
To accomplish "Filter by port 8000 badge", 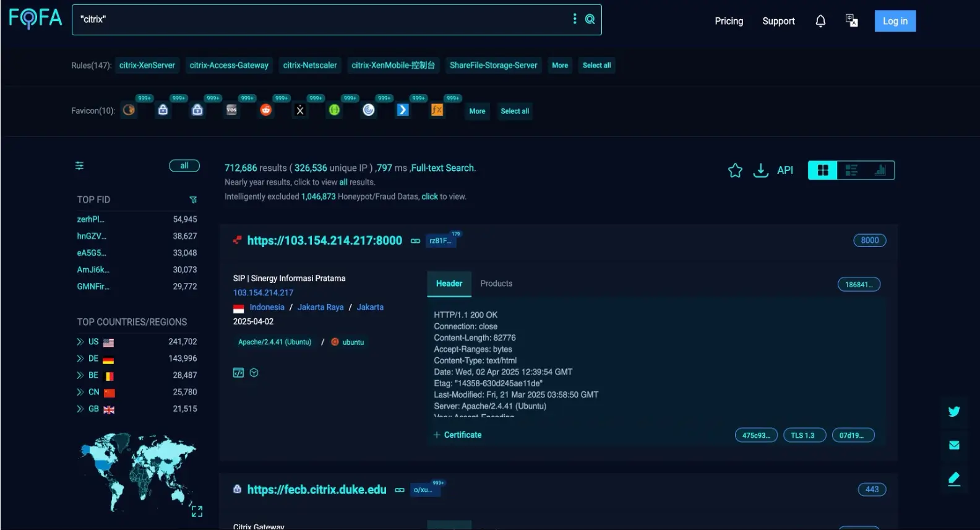I will 870,240.
